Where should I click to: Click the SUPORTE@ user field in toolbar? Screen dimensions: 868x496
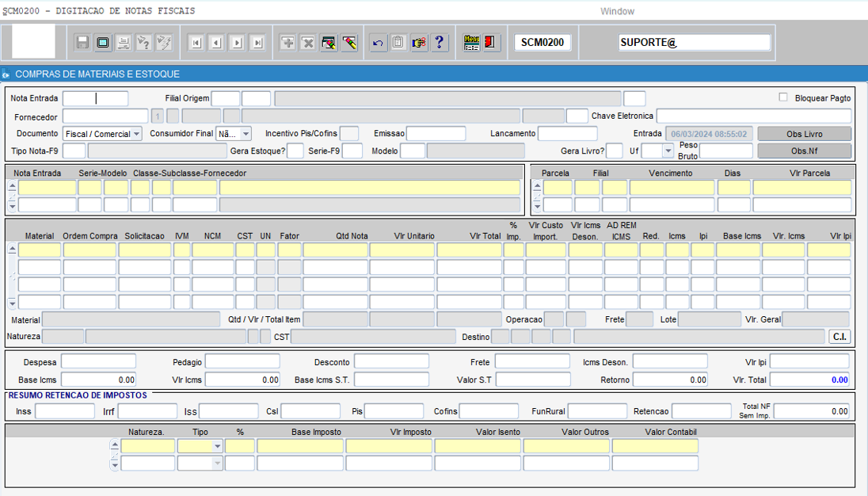[x=695, y=43]
